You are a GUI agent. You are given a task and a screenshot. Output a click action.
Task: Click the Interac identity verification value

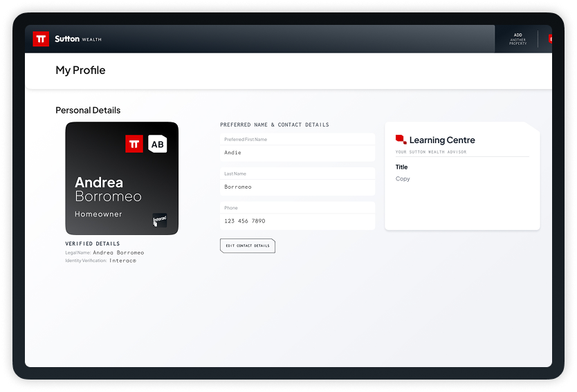pyautogui.click(x=123, y=261)
